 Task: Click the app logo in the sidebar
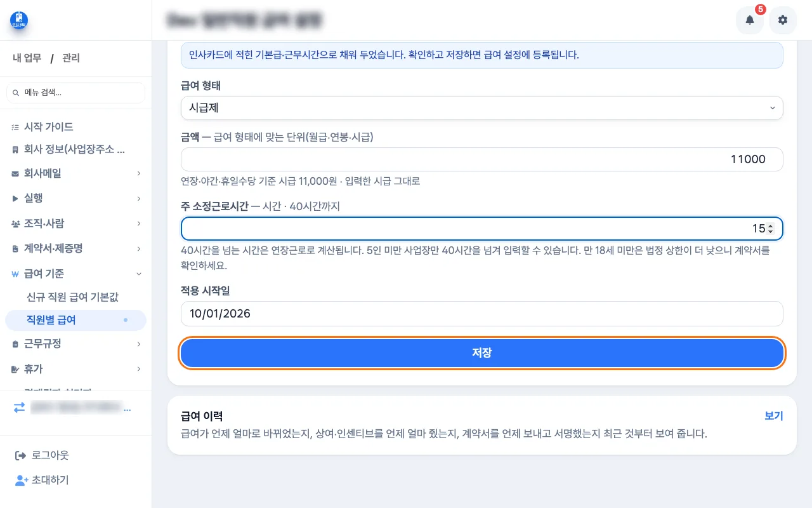19,20
